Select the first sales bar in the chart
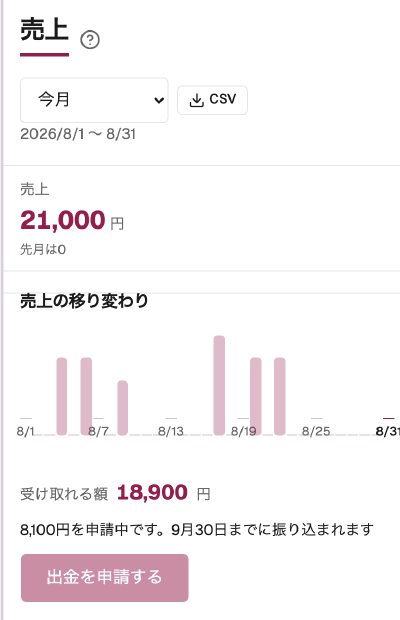400x620 pixels. [x=62, y=396]
